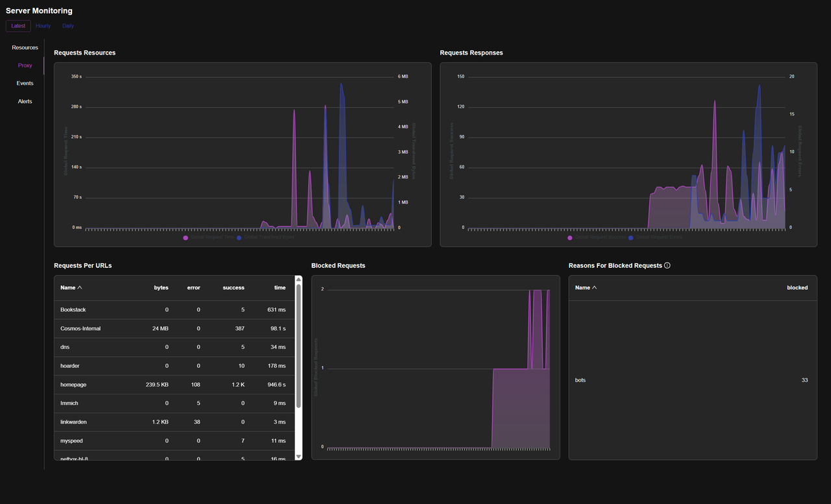Select the Bookstack row name
This screenshot has width=831, height=504.
73,310
